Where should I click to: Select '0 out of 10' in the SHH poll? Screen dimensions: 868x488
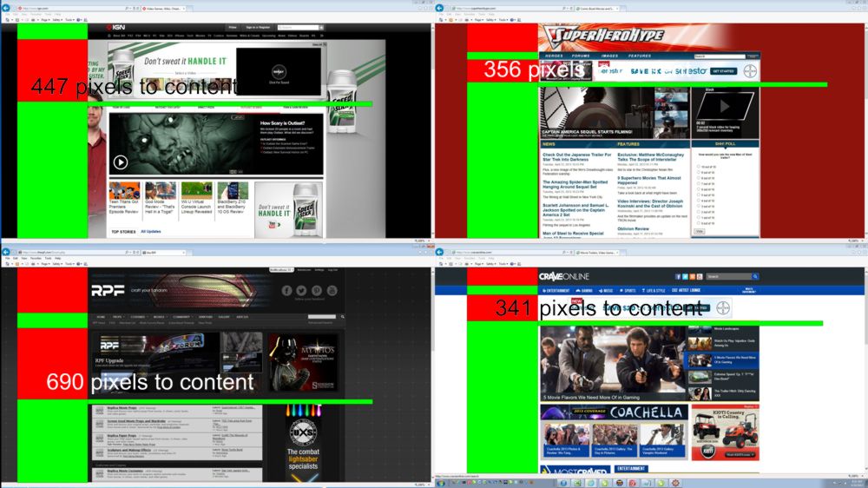699,223
